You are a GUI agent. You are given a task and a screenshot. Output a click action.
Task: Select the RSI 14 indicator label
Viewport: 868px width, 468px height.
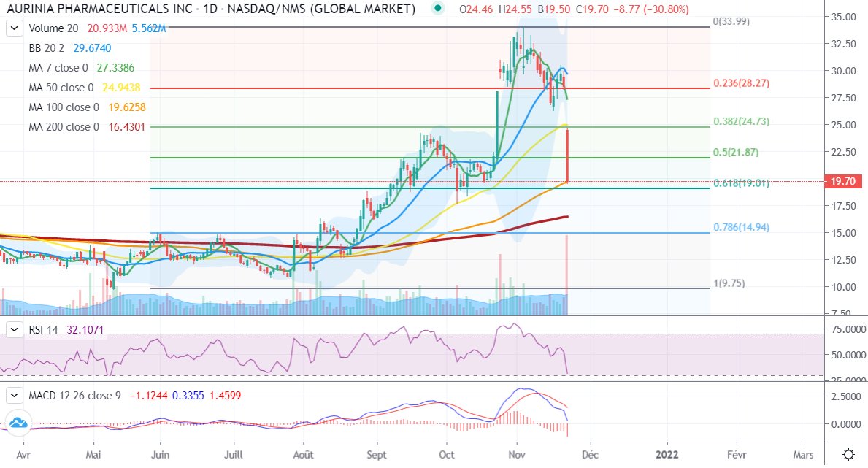(43, 330)
